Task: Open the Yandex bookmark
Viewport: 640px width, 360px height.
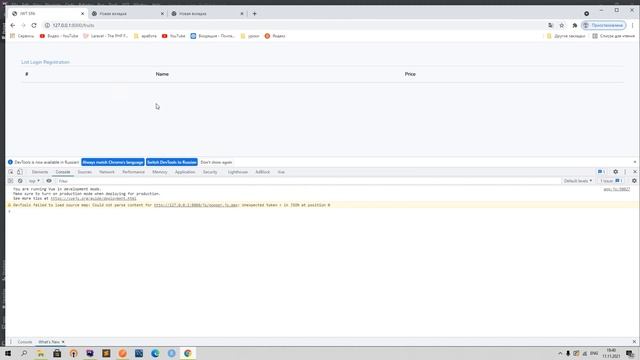Action: (x=275, y=36)
